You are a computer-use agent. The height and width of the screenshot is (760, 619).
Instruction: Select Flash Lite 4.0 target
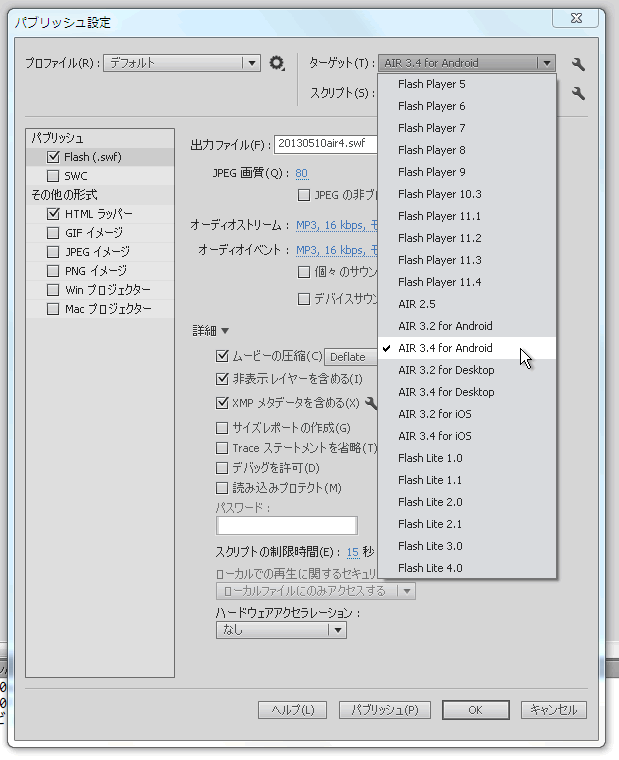(467, 568)
